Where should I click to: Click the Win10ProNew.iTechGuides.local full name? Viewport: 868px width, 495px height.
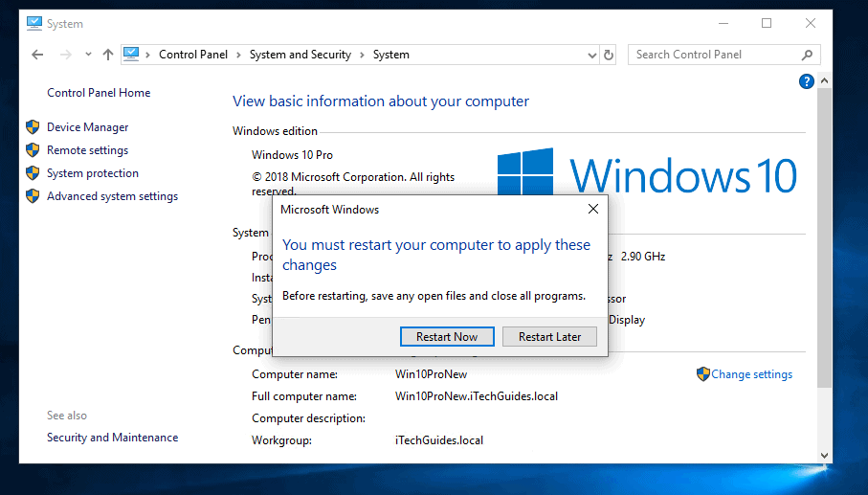click(x=477, y=396)
